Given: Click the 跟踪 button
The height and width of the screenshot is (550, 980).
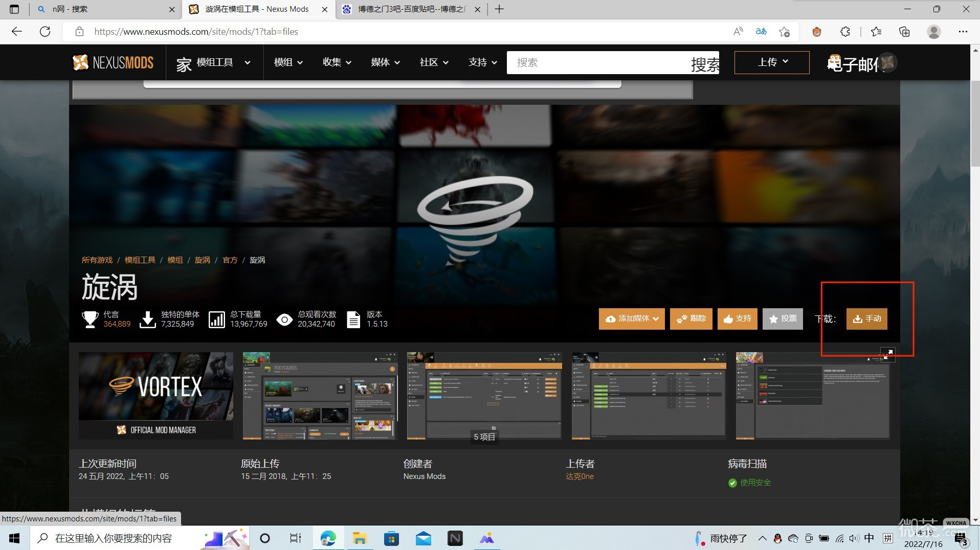Looking at the screenshot, I should (691, 318).
